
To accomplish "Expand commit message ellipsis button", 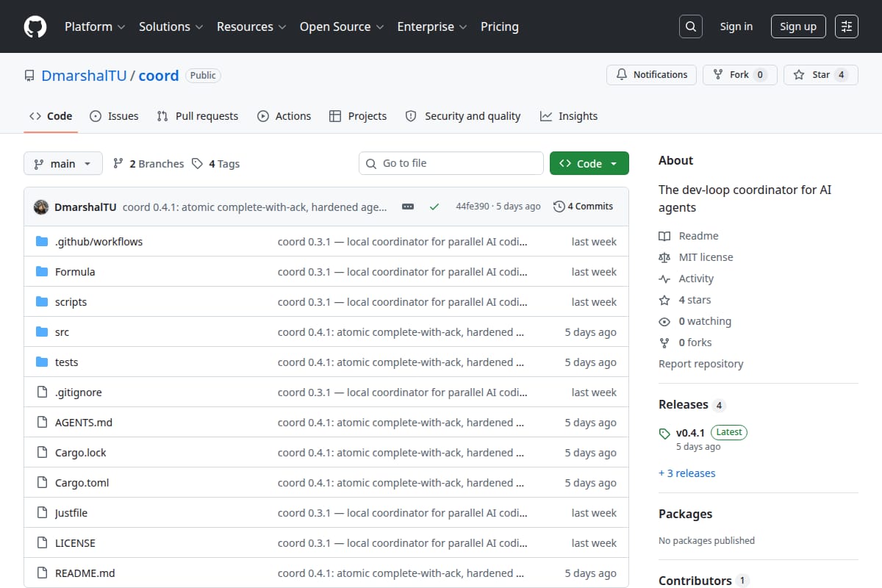I will click(x=408, y=207).
